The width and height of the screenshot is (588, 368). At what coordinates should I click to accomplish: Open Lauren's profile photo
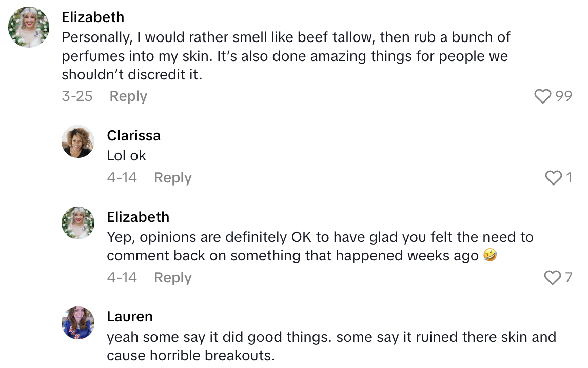[x=78, y=323]
